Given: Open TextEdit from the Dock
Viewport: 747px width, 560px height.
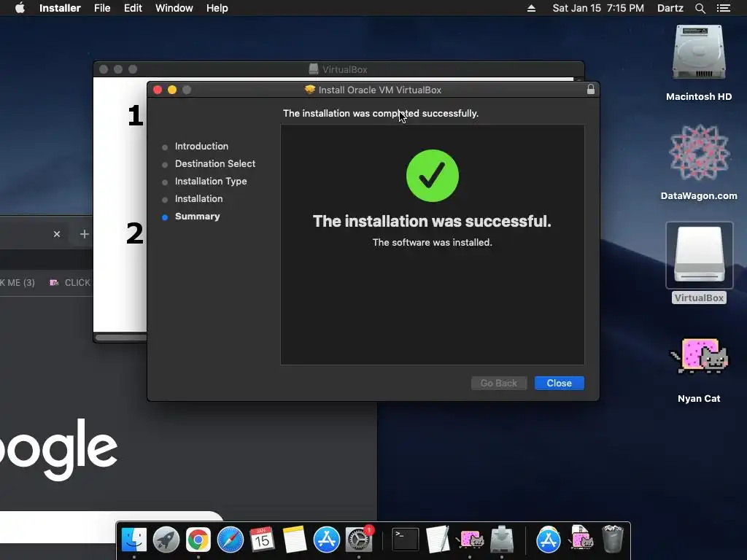Looking at the screenshot, I should (x=438, y=540).
